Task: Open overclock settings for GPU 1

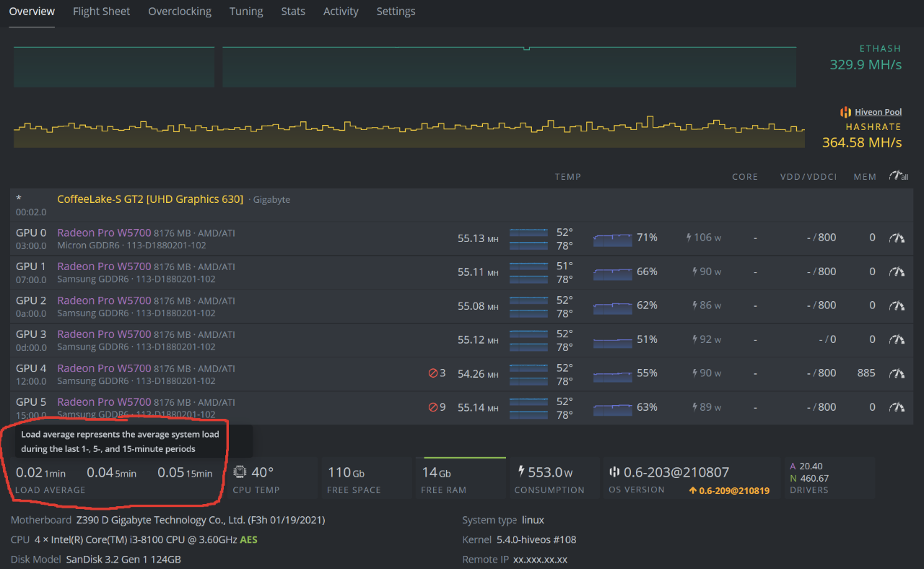Action: click(x=897, y=272)
